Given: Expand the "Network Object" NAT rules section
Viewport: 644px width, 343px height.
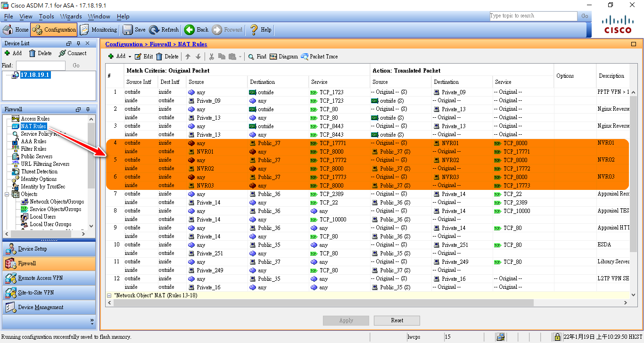Looking at the screenshot, I should [x=109, y=295].
